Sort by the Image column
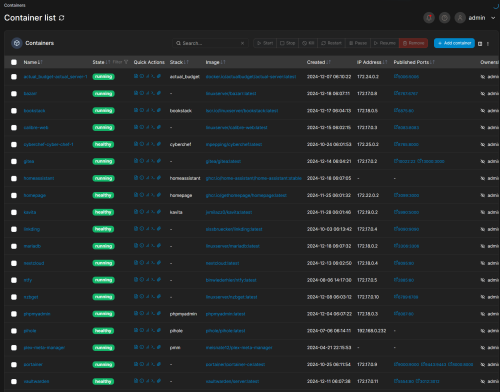This screenshot has width=500, height=392. pos(215,62)
